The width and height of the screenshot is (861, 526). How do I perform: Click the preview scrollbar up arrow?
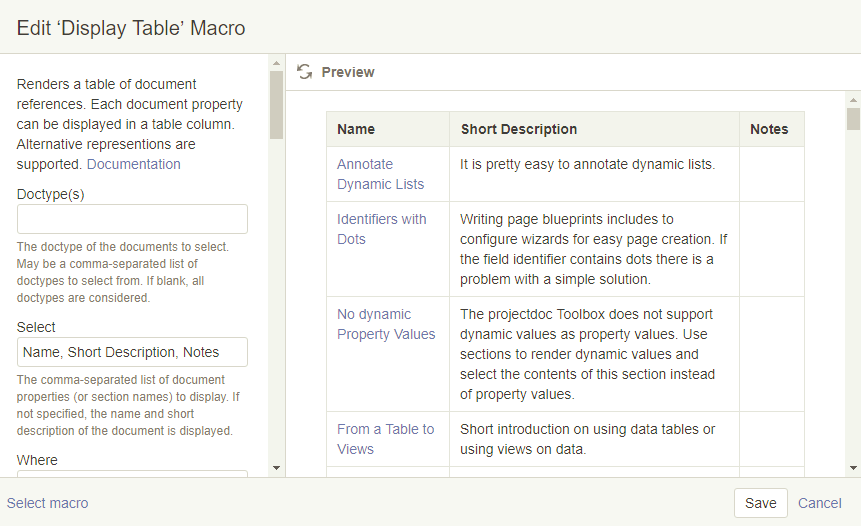[x=853, y=100]
